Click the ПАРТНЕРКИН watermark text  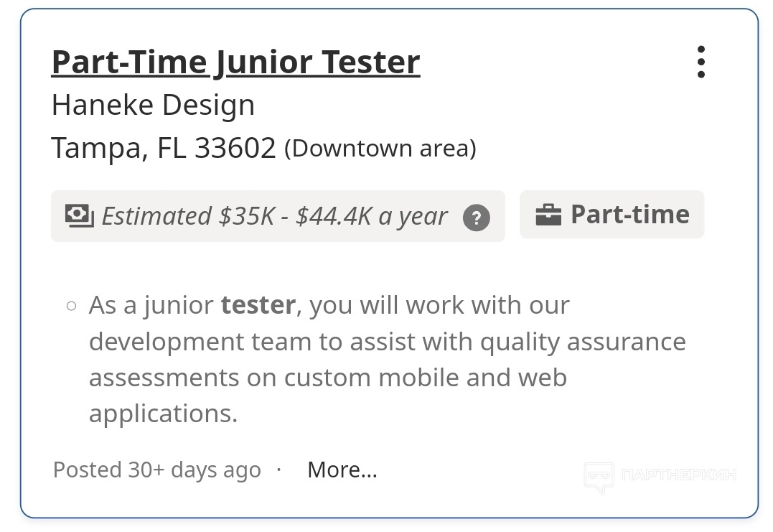click(x=678, y=475)
